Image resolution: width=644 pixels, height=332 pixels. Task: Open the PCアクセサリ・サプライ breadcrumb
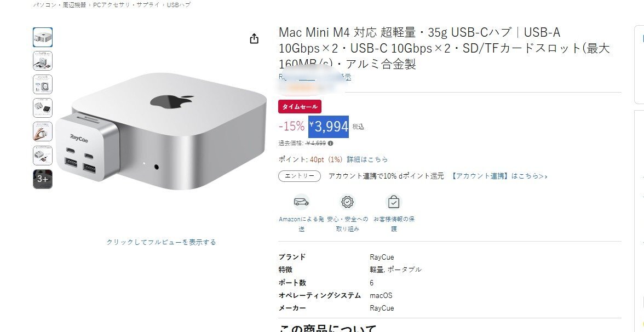[x=127, y=5]
